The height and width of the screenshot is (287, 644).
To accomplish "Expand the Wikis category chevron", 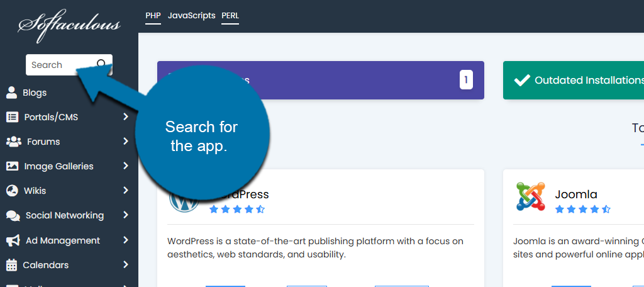I will (126, 191).
